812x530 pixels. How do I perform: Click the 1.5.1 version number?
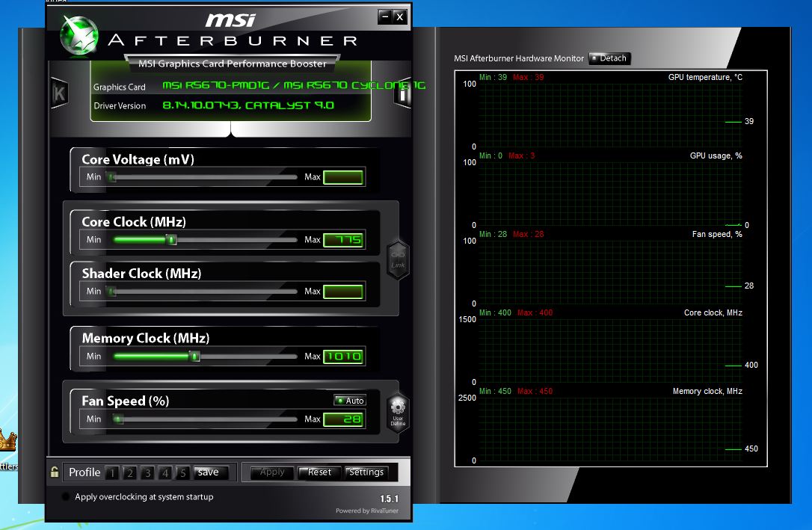[390, 499]
